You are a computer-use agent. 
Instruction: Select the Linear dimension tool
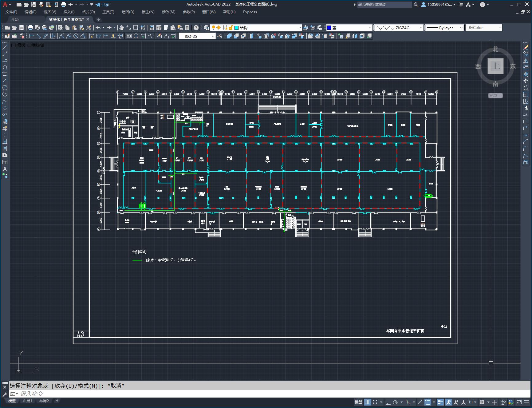coord(31,36)
